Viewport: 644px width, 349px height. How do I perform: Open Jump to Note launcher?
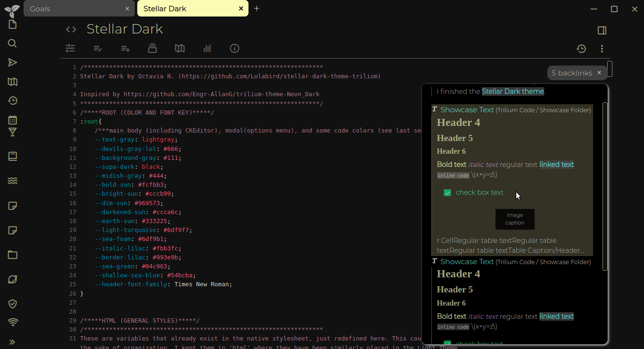12,62
